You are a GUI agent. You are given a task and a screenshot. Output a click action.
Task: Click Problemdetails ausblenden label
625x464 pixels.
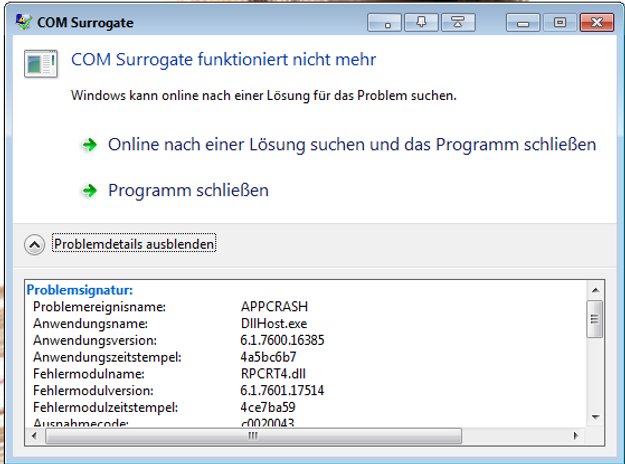point(134,244)
